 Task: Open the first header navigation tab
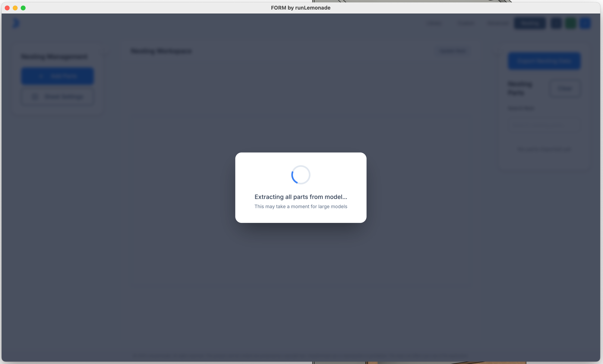[x=434, y=23]
